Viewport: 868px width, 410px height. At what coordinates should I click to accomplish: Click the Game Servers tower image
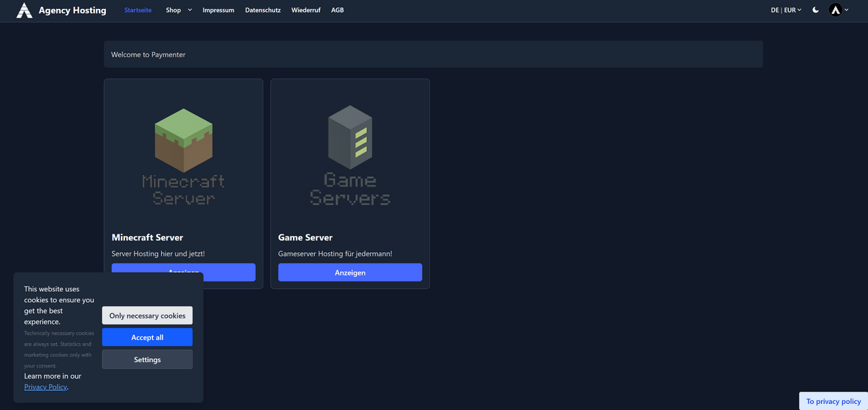coord(350,137)
